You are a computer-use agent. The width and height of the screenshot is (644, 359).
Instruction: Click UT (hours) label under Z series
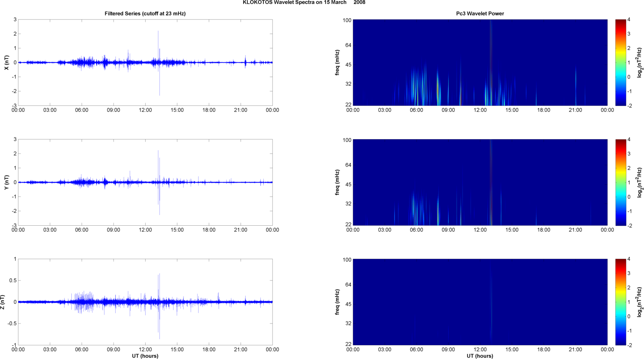click(x=145, y=356)
